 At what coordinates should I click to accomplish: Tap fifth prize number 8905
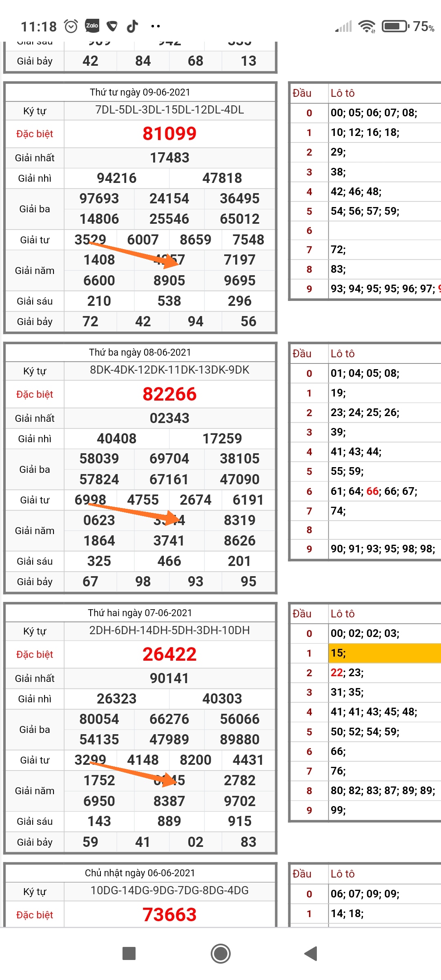pos(169,281)
